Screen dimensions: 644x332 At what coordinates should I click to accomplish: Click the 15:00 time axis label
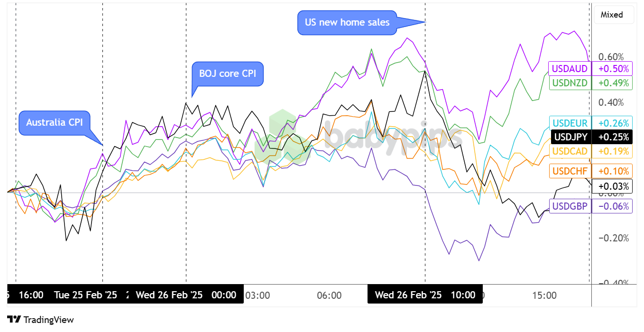pos(544,295)
